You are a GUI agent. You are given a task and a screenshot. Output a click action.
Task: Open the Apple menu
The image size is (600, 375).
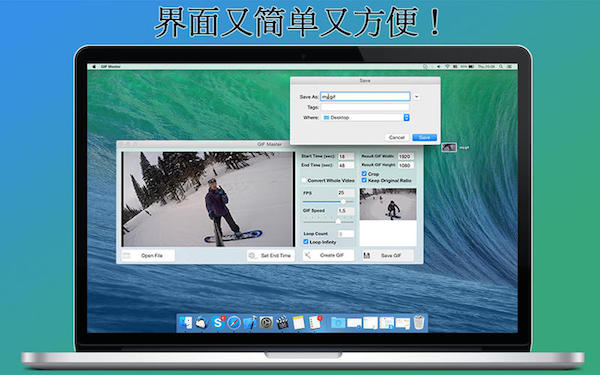(94, 67)
